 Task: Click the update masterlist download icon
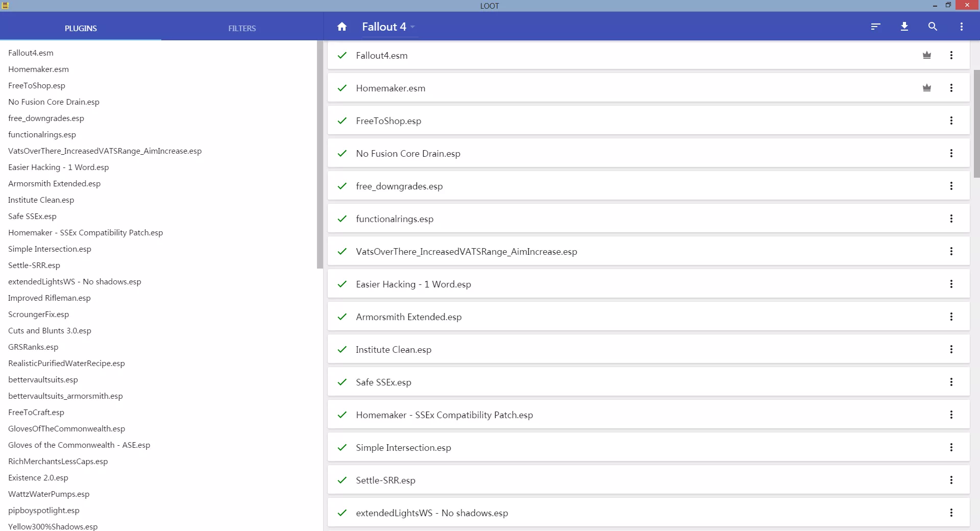point(904,27)
